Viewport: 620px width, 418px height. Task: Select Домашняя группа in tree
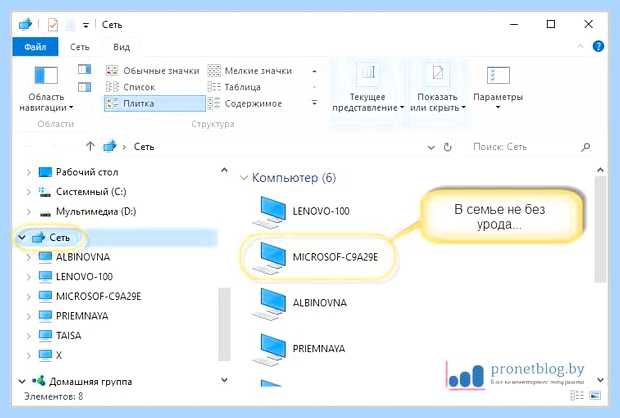pos(90,382)
